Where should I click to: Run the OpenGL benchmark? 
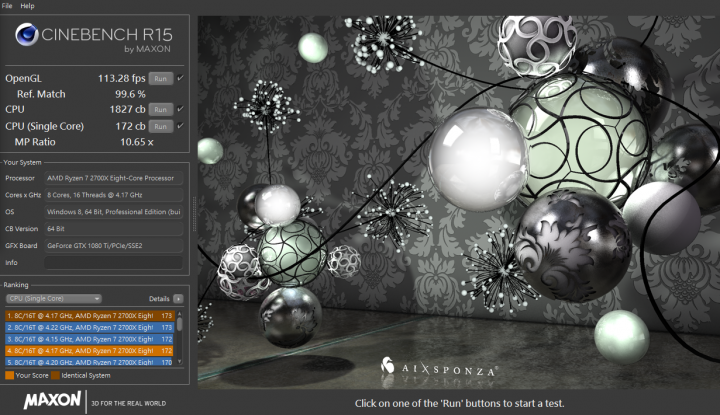point(161,79)
